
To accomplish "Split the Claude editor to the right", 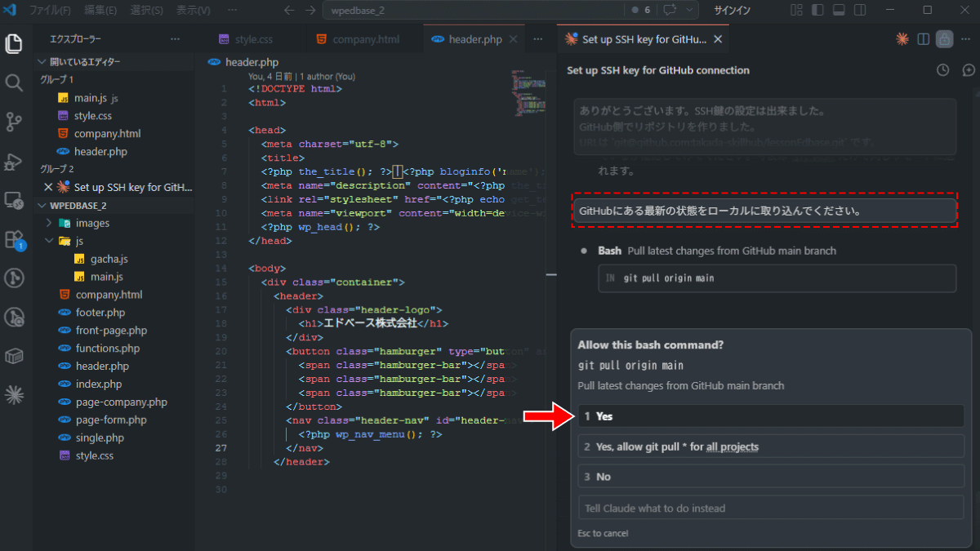I will 924,39.
